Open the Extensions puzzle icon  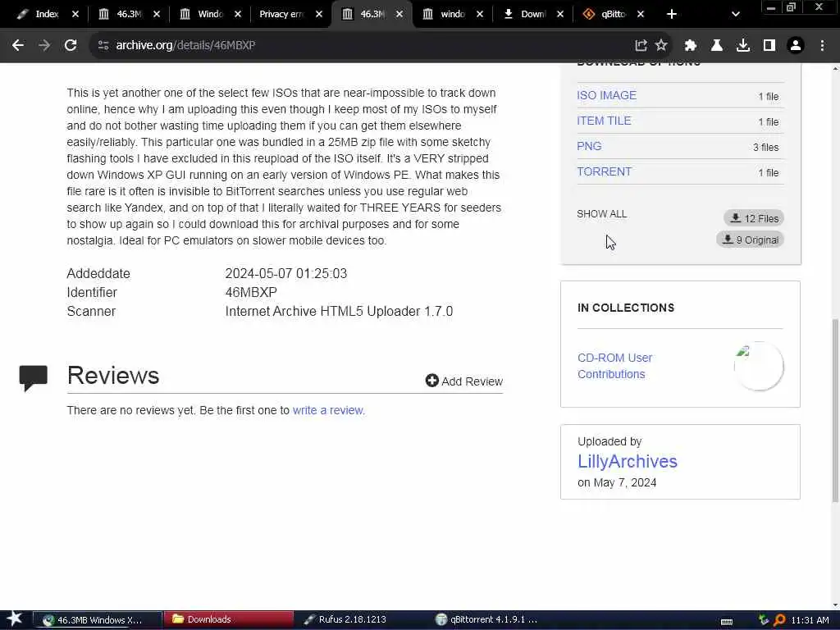click(691, 46)
